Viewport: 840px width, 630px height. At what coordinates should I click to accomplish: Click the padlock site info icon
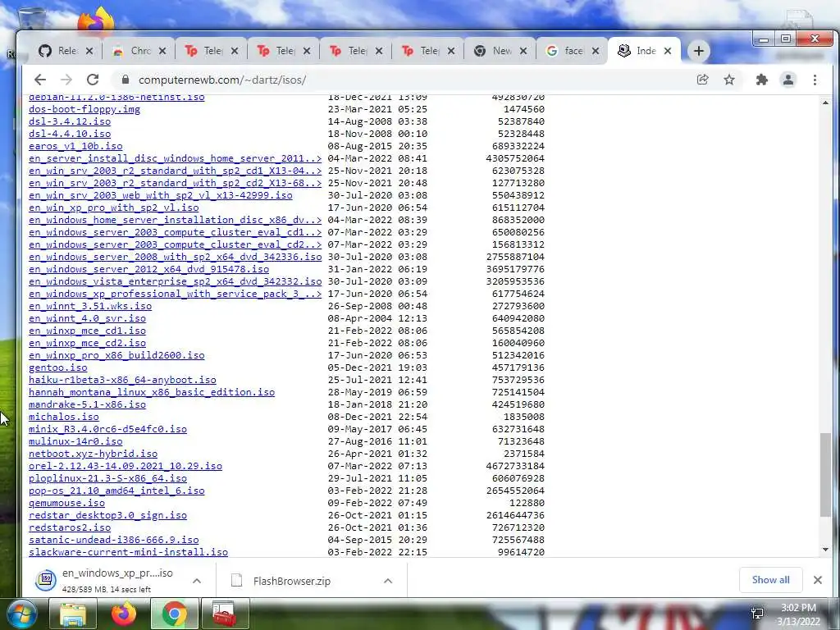(x=126, y=80)
